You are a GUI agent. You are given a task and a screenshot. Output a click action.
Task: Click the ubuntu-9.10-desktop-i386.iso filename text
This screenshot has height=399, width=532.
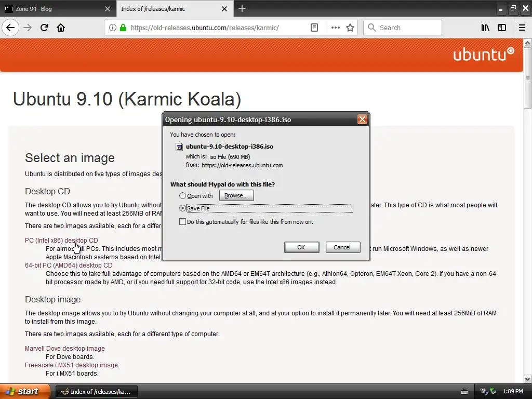click(229, 147)
